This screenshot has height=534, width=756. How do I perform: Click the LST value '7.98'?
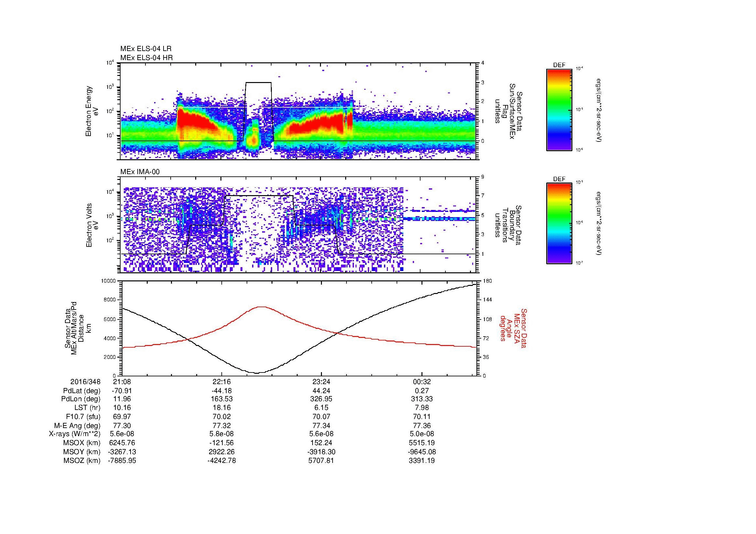tap(422, 408)
